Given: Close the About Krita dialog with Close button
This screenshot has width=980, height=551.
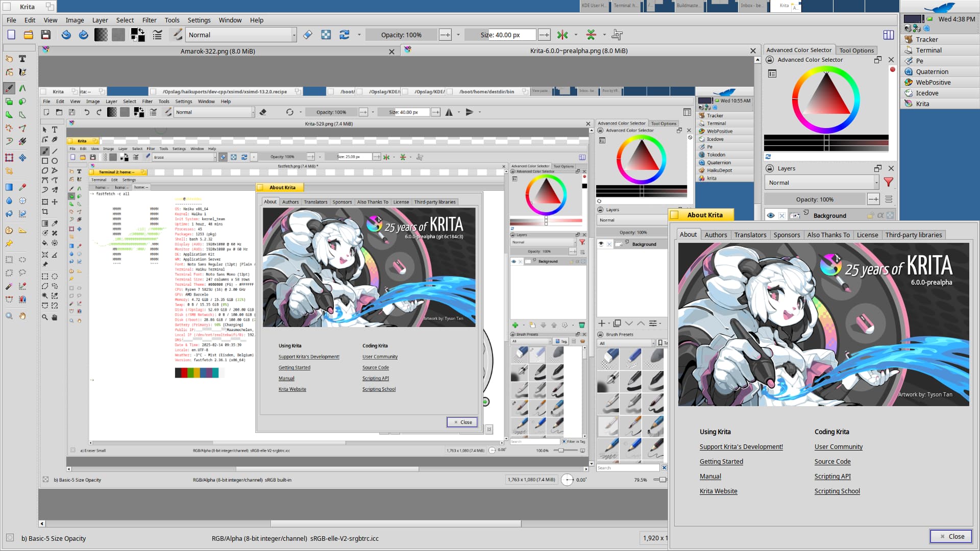Looking at the screenshot, I should point(951,536).
